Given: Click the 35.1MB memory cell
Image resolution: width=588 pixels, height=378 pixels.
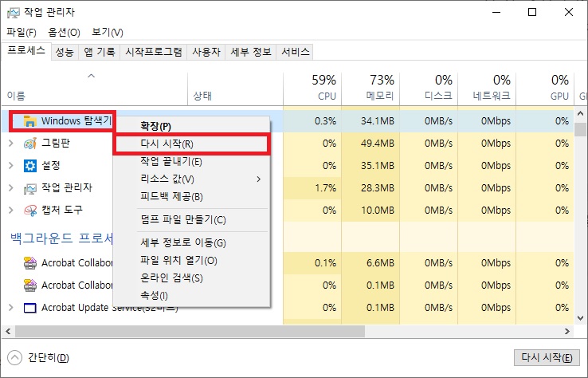Looking at the screenshot, I should tap(370, 166).
